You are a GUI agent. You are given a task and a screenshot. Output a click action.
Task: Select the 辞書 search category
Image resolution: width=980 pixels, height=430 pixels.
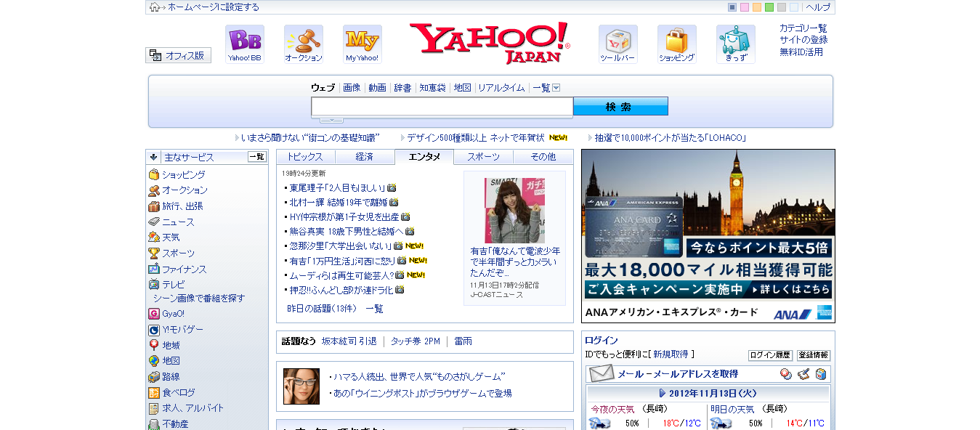click(x=402, y=88)
